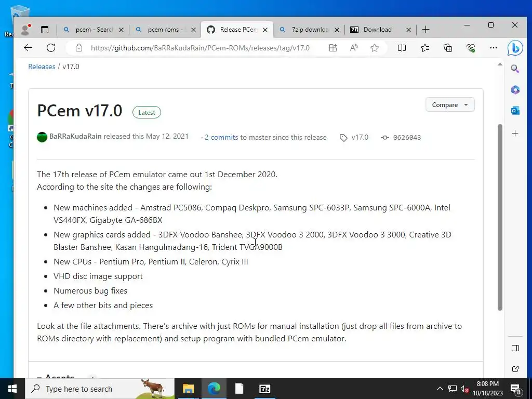Toggle sidebar visibility icon
Screen dimensions: 532x399
coord(515,348)
